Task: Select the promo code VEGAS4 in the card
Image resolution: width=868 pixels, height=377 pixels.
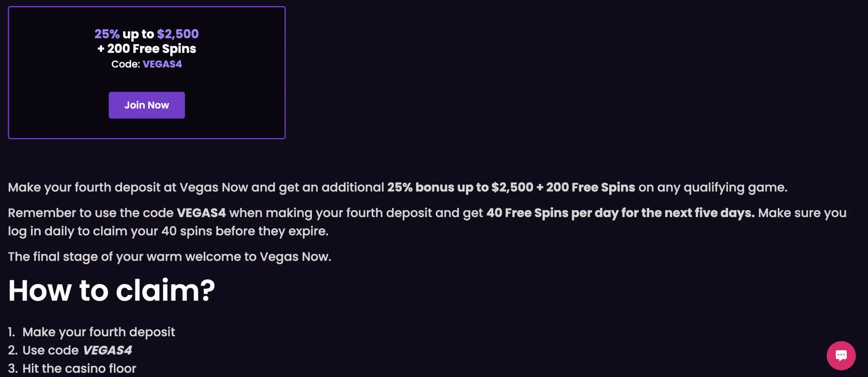Action: pyautogui.click(x=162, y=64)
